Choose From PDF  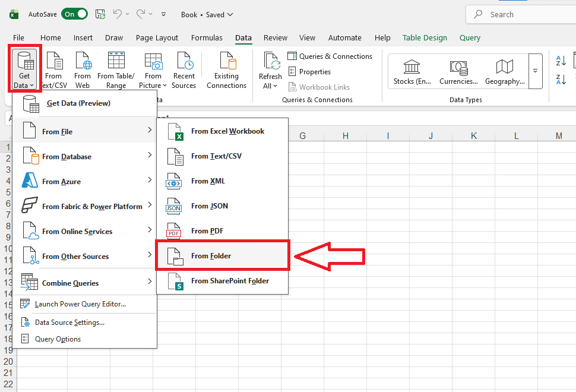coord(222,231)
